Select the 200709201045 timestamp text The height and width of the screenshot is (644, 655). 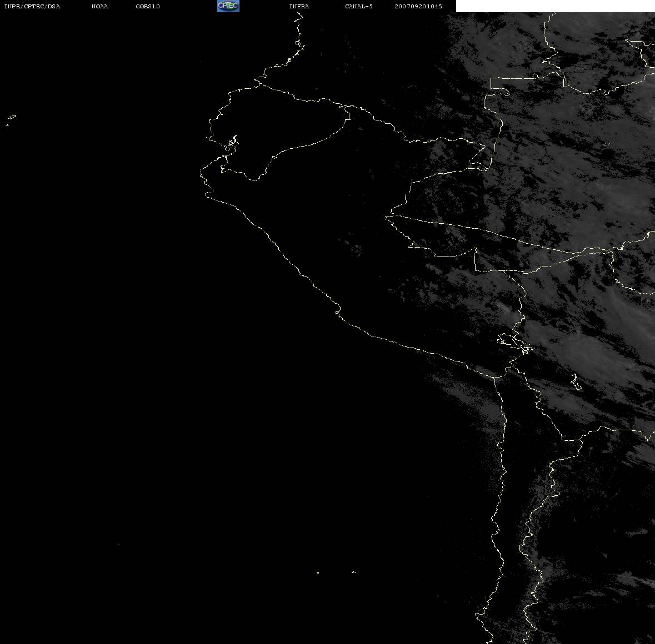click(x=418, y=6)
